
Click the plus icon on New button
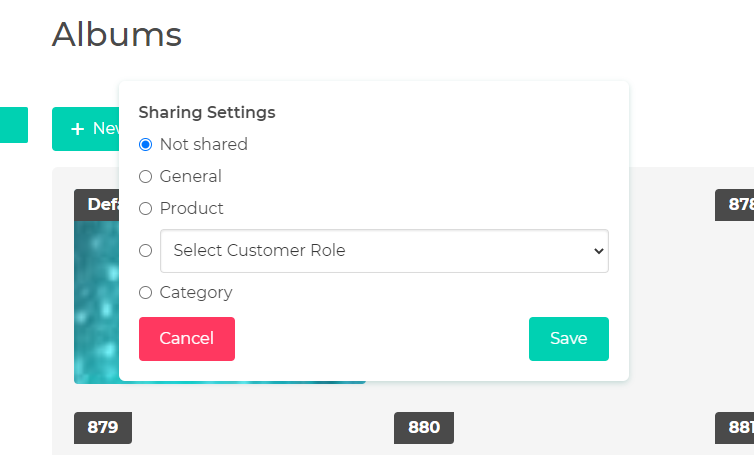[x=77, y=129]
